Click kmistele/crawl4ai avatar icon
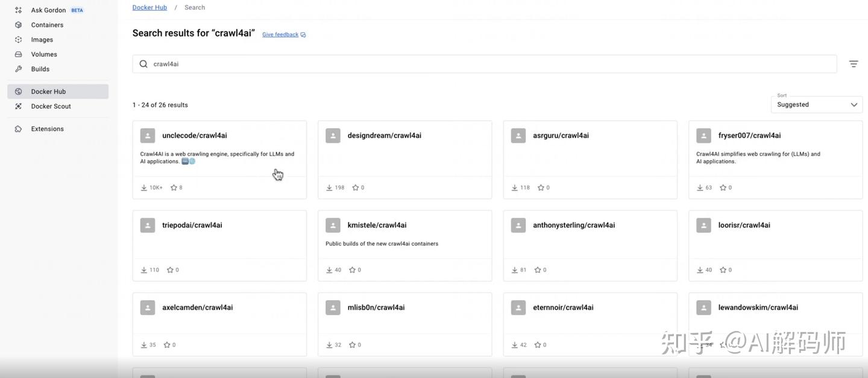The image size is (868, 378). tap(333, 225)
